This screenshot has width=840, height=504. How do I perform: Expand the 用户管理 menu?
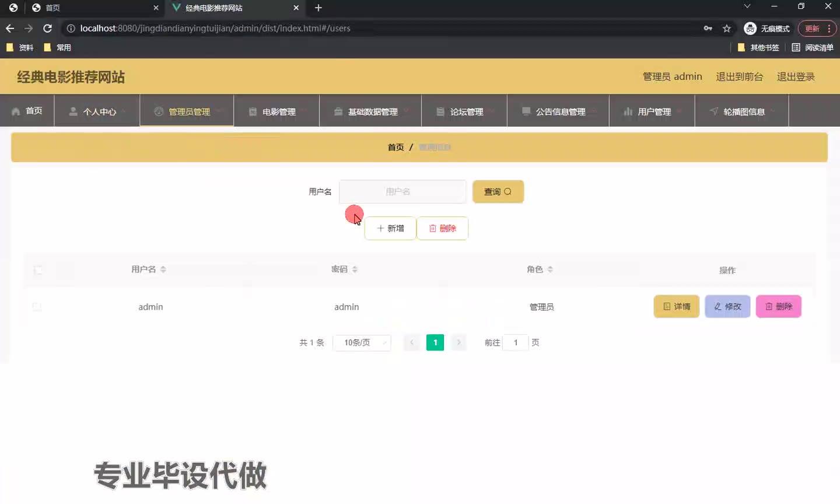(x=652, y=111)
